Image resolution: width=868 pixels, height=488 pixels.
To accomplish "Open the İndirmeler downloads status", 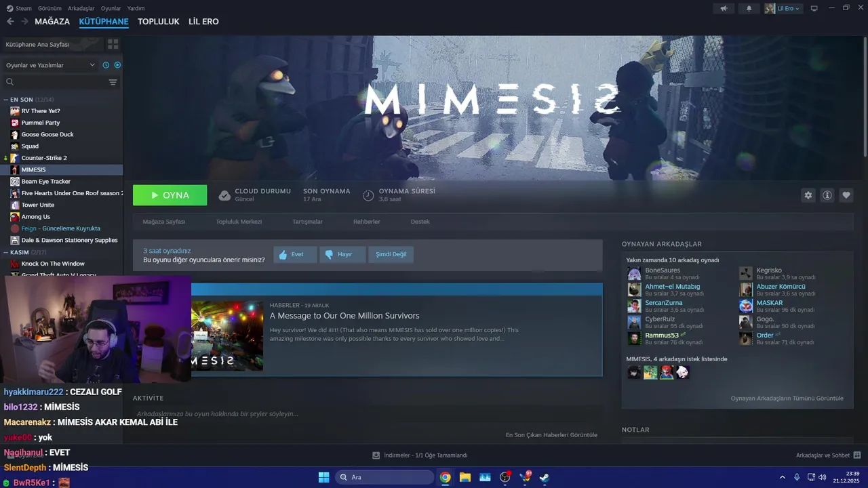I will pyautogui.click(x=420, y=455).
